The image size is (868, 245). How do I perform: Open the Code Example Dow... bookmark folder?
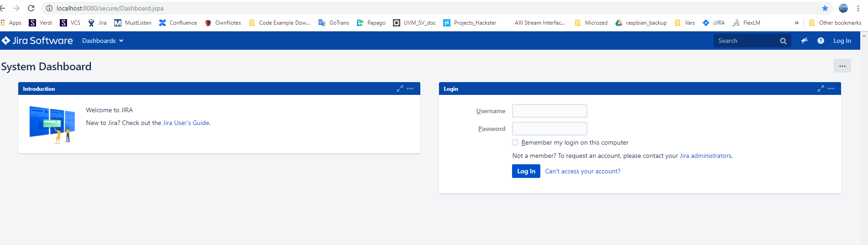[x=279, y=23]
